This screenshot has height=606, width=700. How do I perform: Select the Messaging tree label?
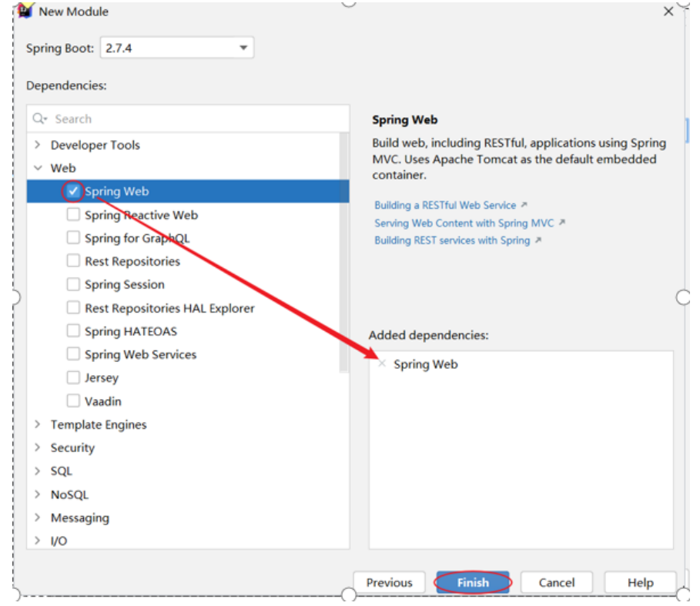[x=80, y=517]
